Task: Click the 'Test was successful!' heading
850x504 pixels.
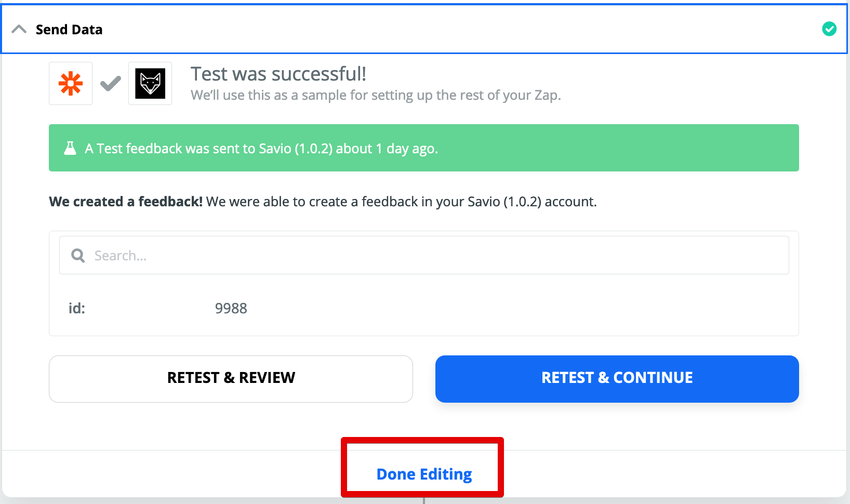Action: 278,74
